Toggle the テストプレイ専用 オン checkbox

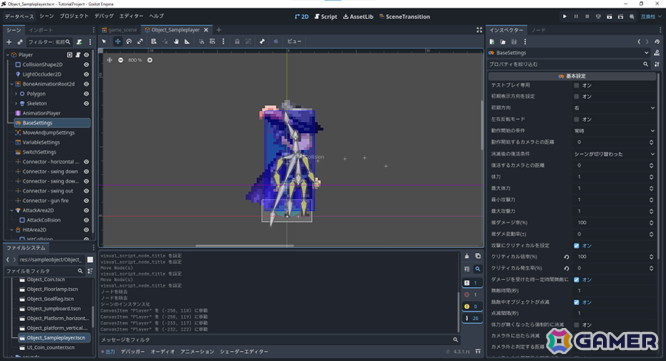click(576, 85)
